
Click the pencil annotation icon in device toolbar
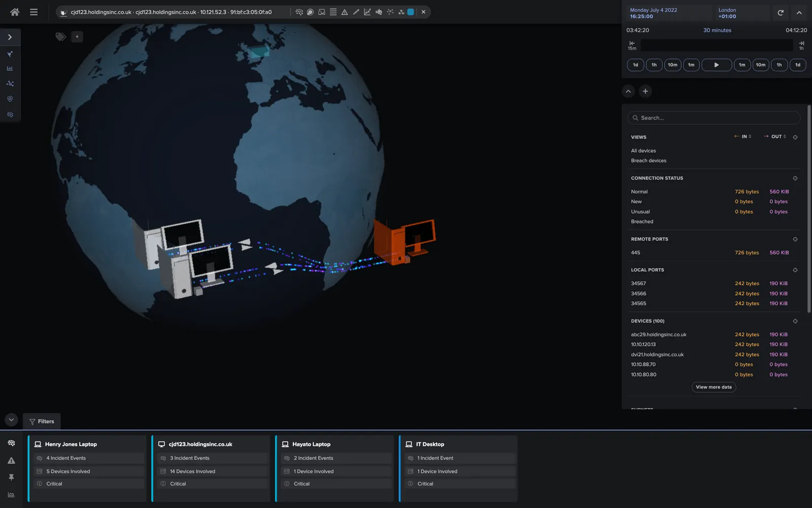tap(356, 12)
